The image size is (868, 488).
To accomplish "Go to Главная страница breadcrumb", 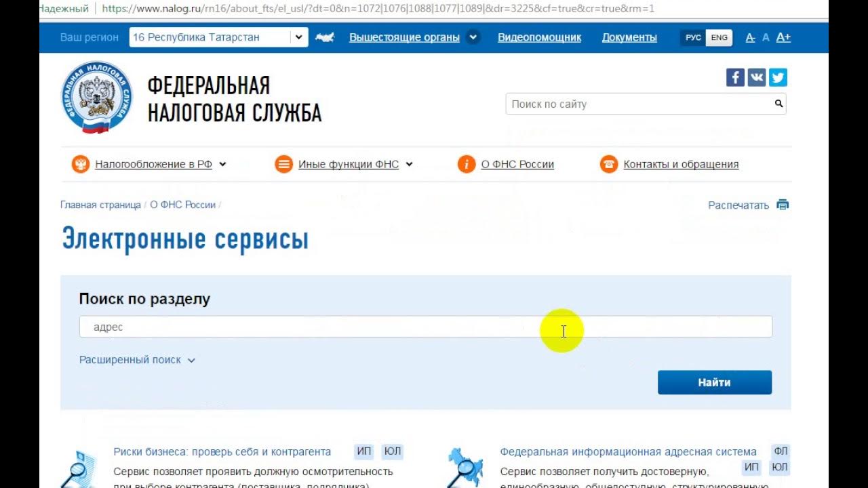I will [x=100, y=205].
